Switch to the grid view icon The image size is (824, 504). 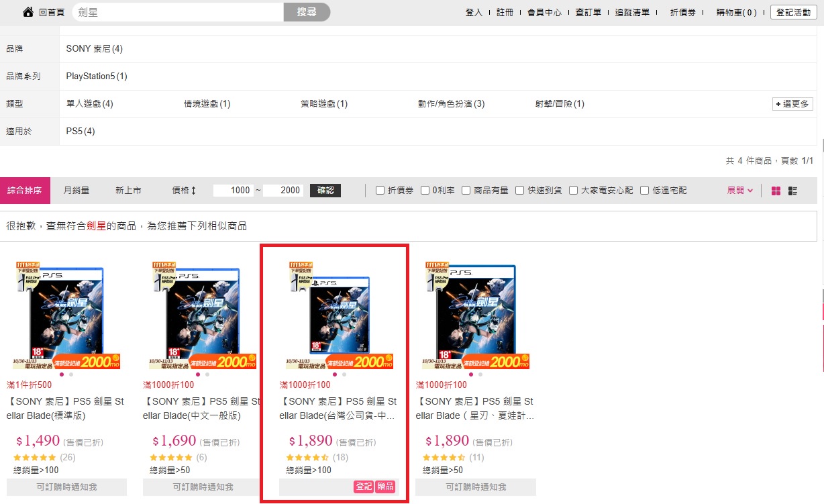click(776, 191)
